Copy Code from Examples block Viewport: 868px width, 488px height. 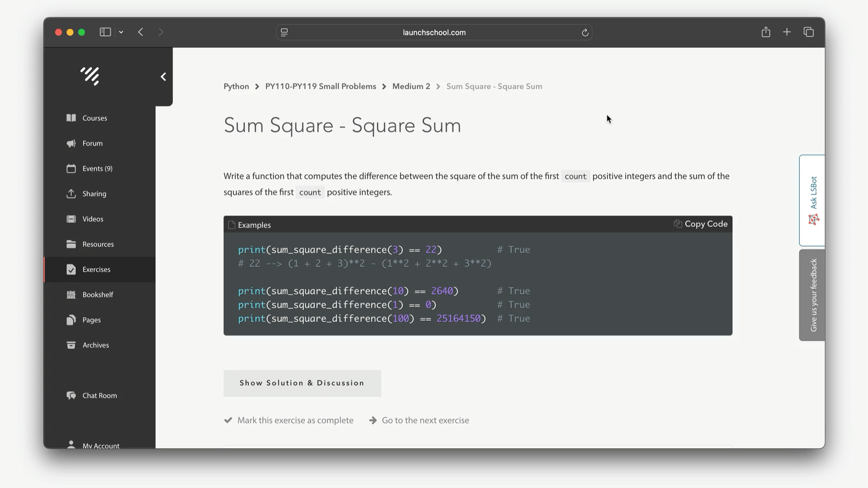[701, 224]
